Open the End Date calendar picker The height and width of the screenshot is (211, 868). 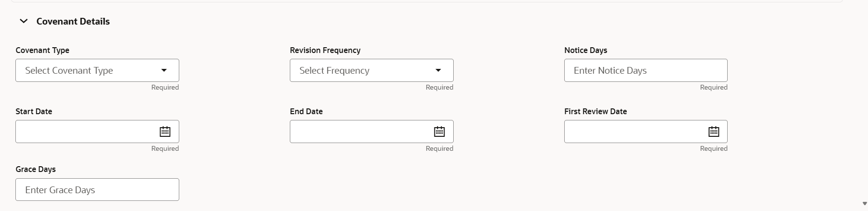point(439,132)
